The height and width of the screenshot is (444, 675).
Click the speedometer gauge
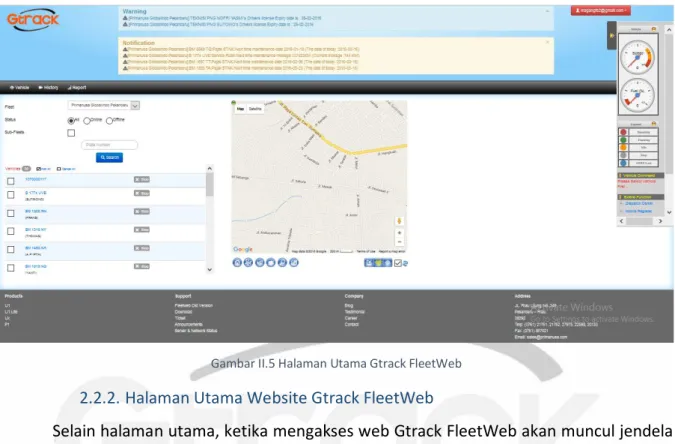(x=638, y=57)
